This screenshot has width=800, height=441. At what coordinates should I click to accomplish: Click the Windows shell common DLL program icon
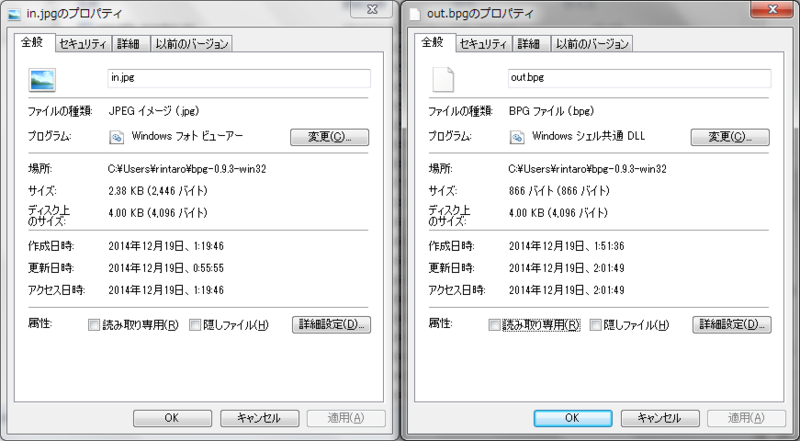tap(517, 137)
